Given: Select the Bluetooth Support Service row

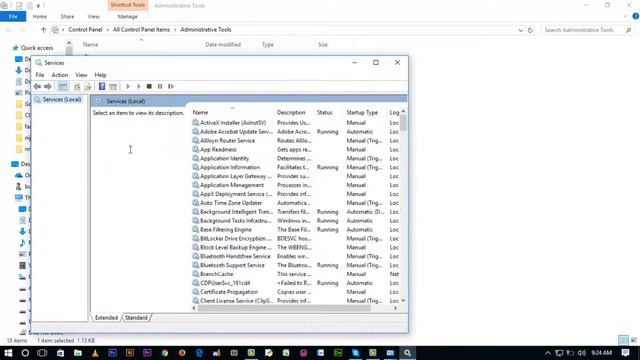Looking at the screenshot, I should pyautogui.click(x=296, y=265).
